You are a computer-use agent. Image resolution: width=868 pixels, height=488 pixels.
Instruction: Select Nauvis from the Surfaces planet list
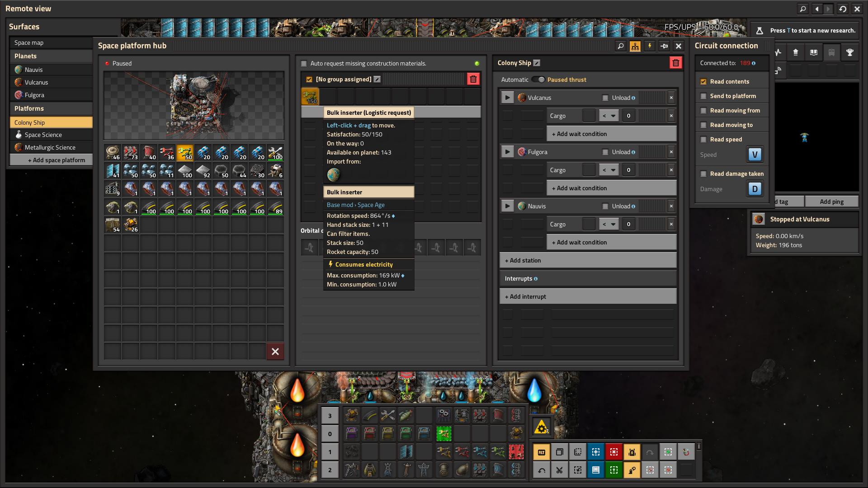[33, 69]
